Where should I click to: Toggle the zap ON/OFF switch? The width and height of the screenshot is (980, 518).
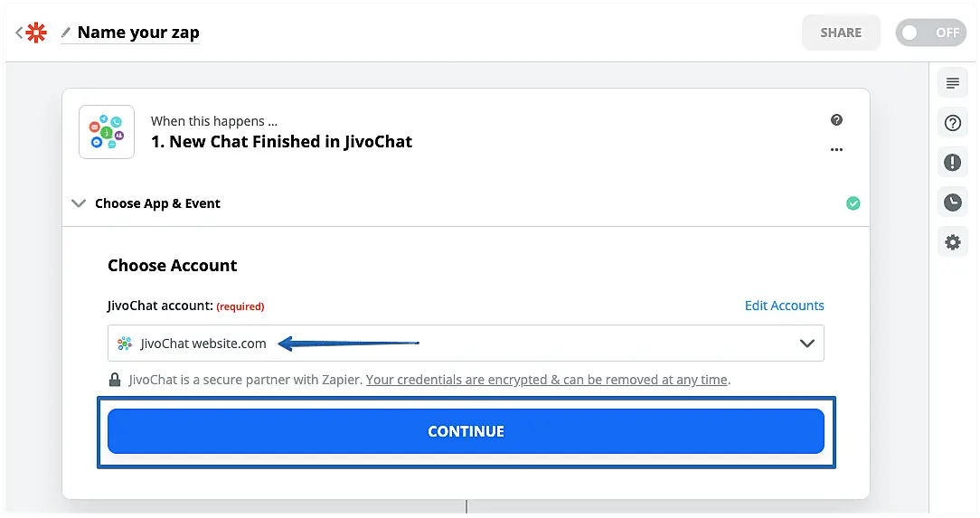(x=929, y=33)
